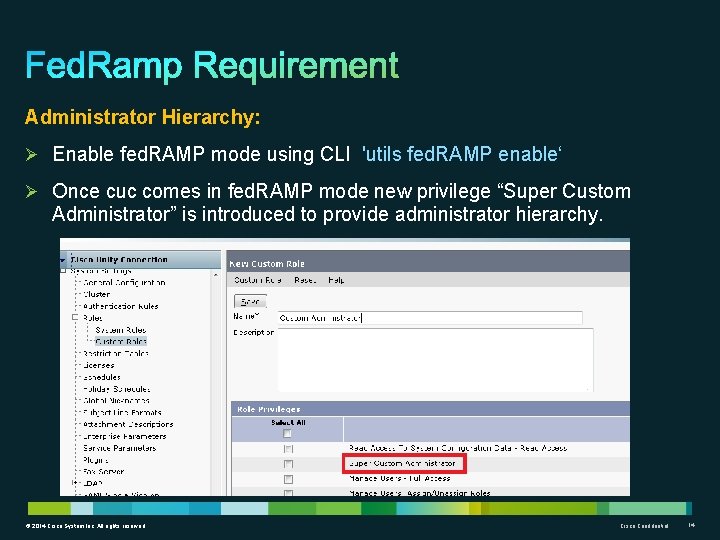The width and height of the screenshot is (720, 540).
Task: Open Subject Line Formats in the tree
Action: (122, 412)
